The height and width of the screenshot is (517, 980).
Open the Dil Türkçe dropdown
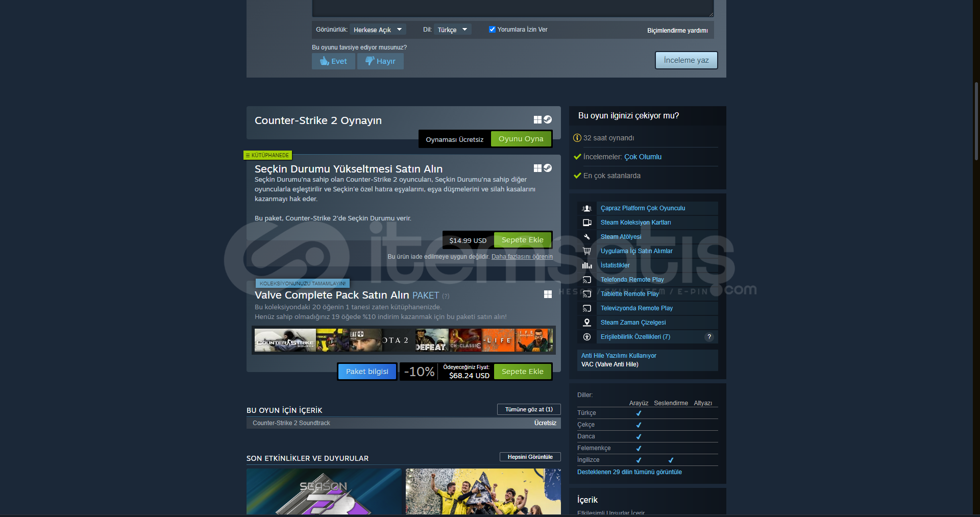pos(452,30)
